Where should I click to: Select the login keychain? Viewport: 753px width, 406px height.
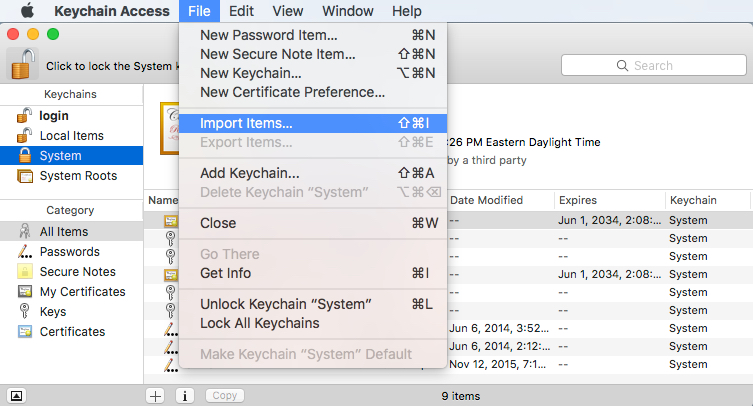(x=53, y=116)
